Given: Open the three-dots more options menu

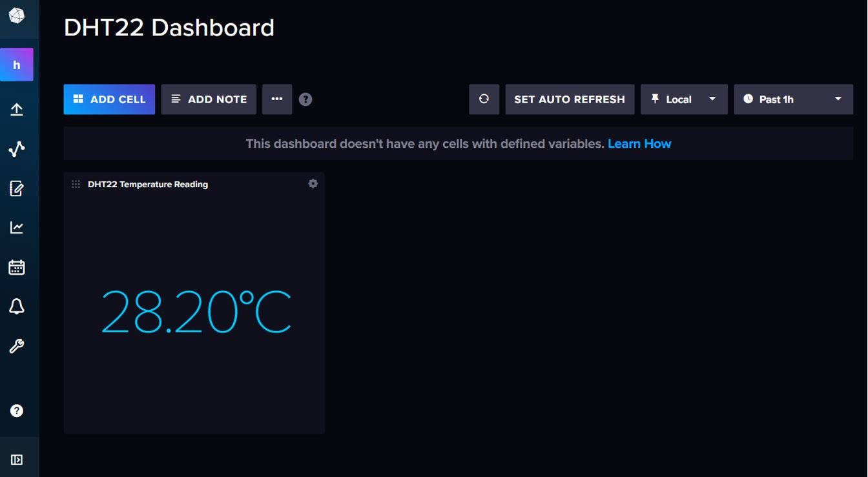Looking at the screenshot, I should click(x=277, y=99).
